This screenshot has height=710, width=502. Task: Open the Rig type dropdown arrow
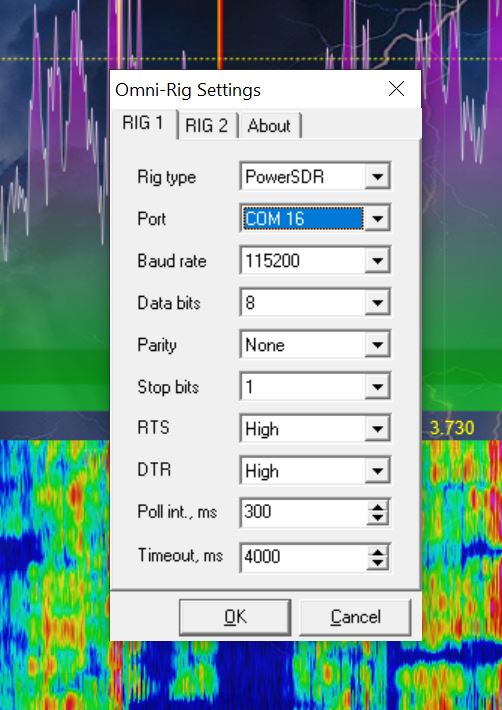[x=377, y=176]
